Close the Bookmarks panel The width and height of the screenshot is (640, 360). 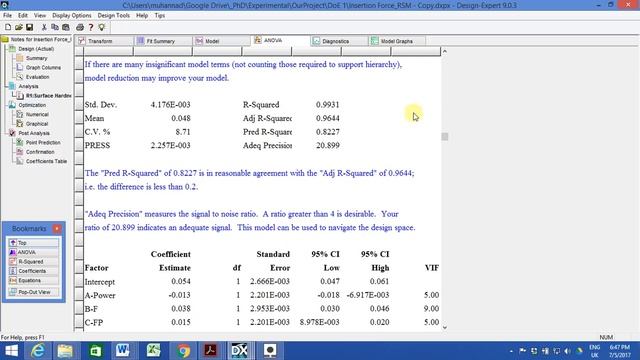click(57, 229)
